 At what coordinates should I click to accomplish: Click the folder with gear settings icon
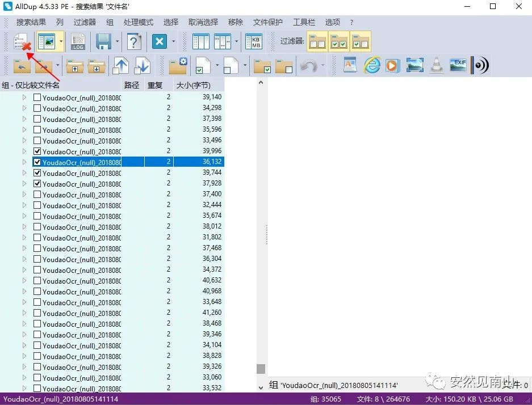point(178,65)
